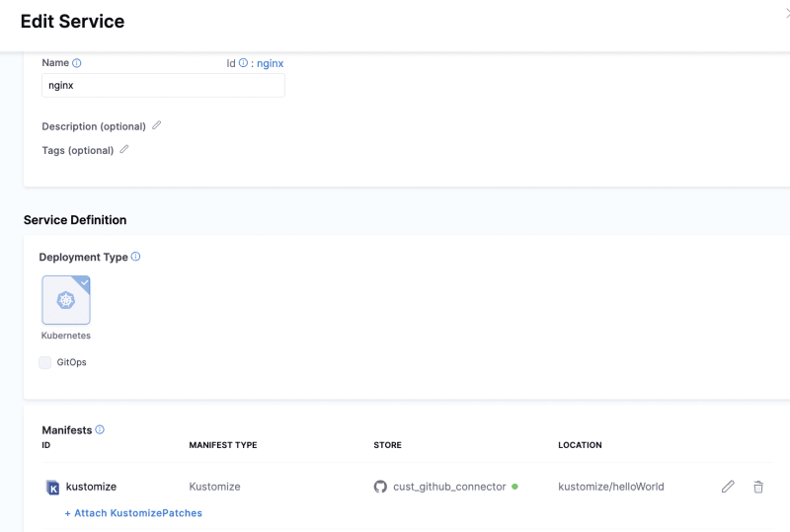
Task: Click the Service Definition heading
Action: pyautogui.click(x=75, y=220)
